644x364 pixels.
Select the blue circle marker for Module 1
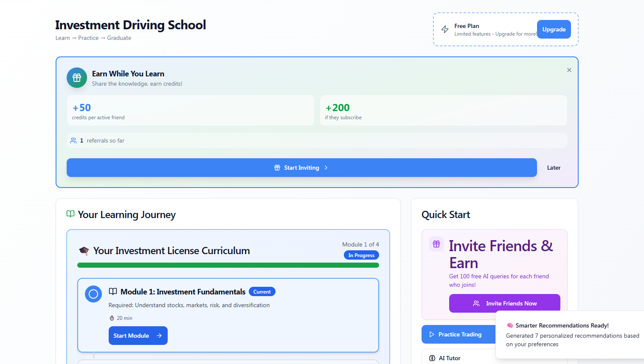pyautogui.click(x=93, y=294)
